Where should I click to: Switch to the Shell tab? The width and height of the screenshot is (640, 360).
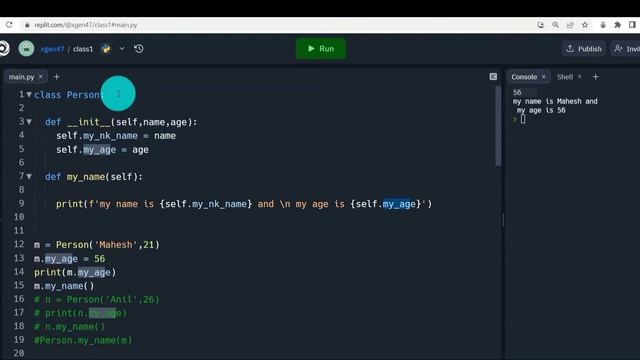[x=565, y=77]
